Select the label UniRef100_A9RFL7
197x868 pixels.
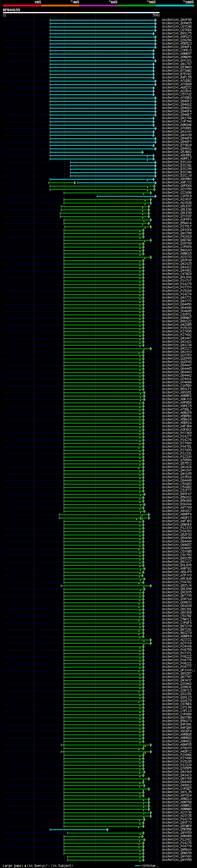click(x=177, y=159)
